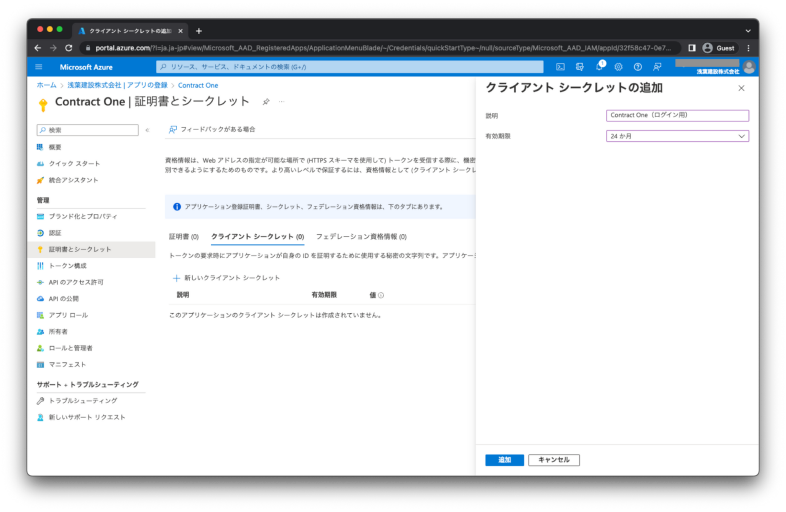Open the directories and subscriptions filter icon
This screenshot has height=512, width=786.
pyautogui.click(x=580, y=67)
